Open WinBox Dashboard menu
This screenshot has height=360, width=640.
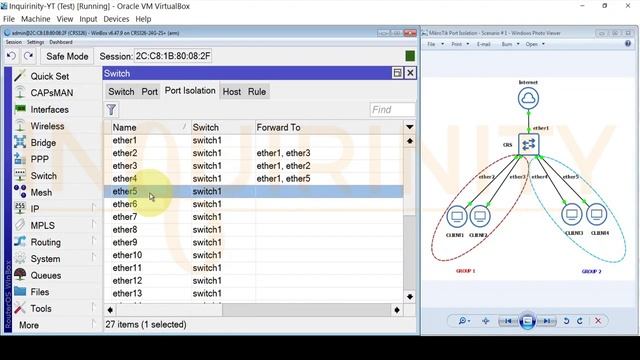[x=61, y=42]
